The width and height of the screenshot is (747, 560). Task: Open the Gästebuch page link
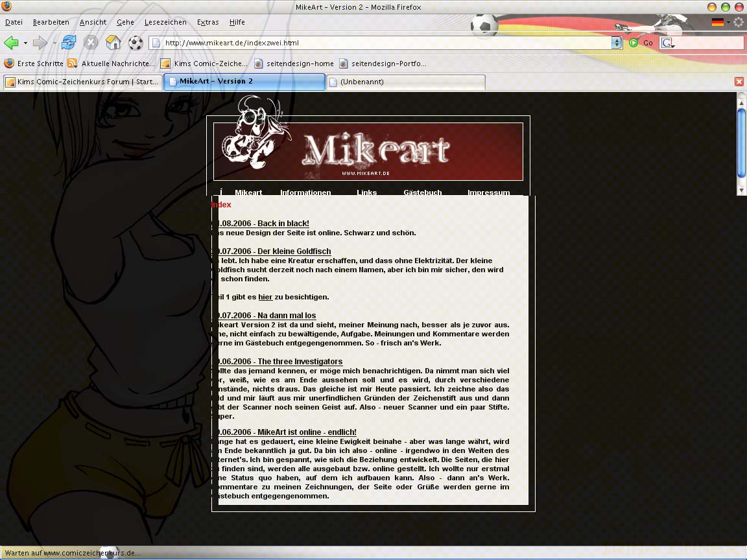pyautogui.click(x=422, y=192)
